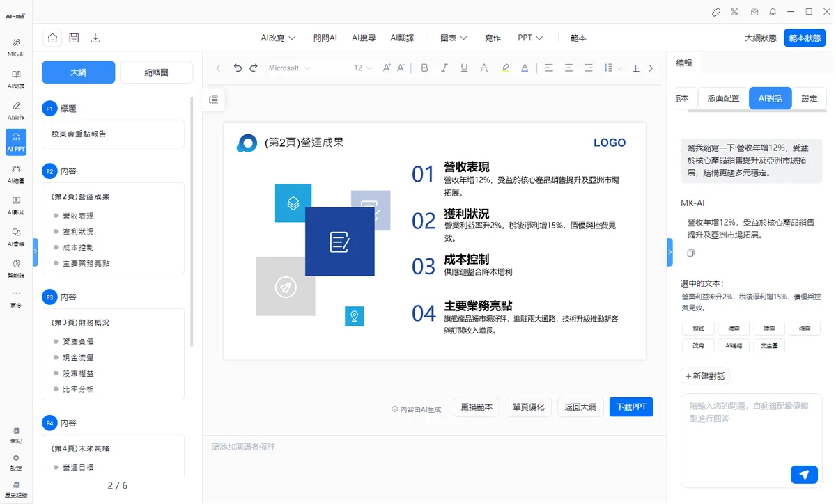The image size is (836, 504).
Task: Open 設定 settings in left sidebar
Action: click(x=16, y=463)
